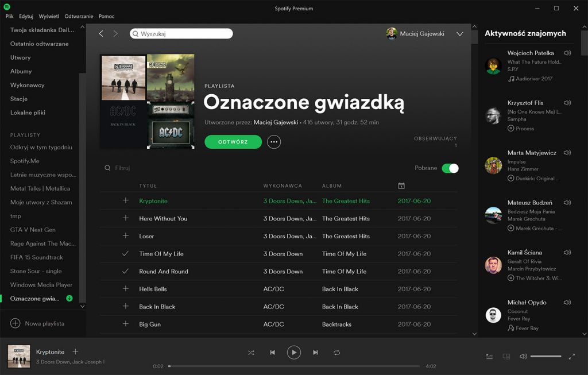The width and height of the screenshot is (588, 375).
Task: Skip to next track
Action: coord(315,353)
